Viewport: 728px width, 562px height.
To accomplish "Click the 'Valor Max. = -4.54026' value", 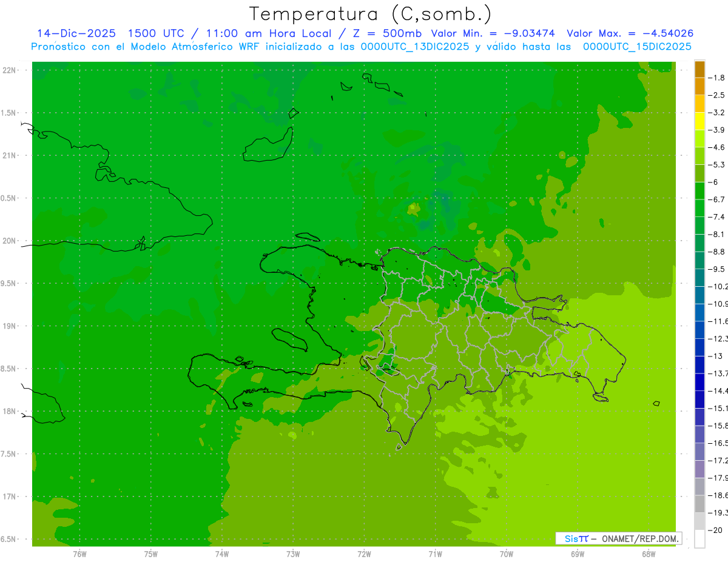I will [630, 33].
